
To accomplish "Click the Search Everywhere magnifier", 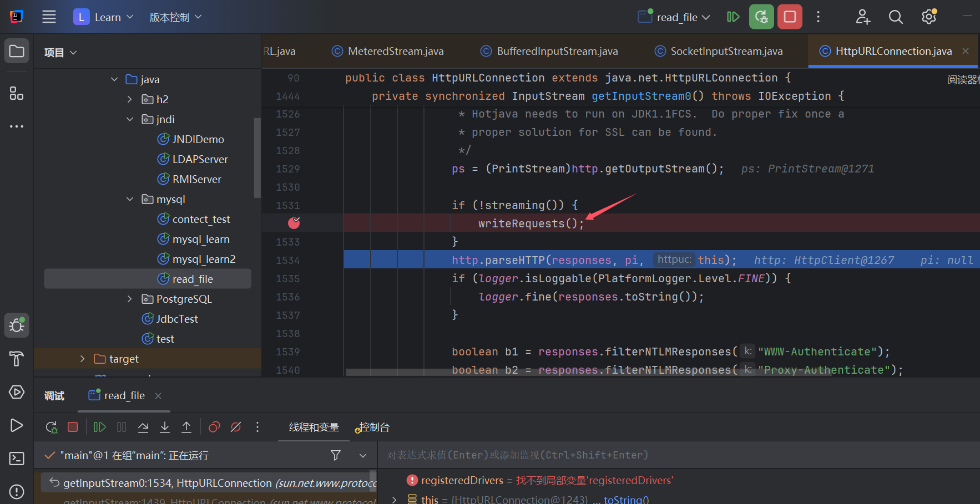I will click(x=896, y=17).
